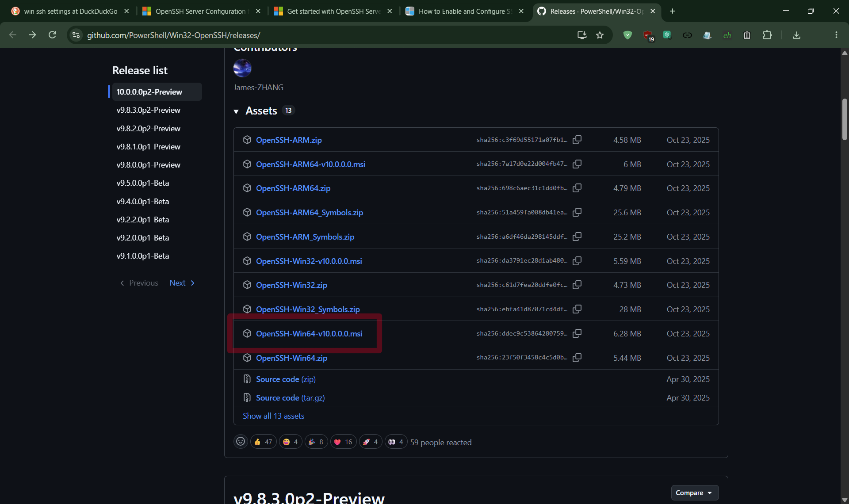
Task: Toggle the laugh reaction with 4
Action: coord(291,442)
